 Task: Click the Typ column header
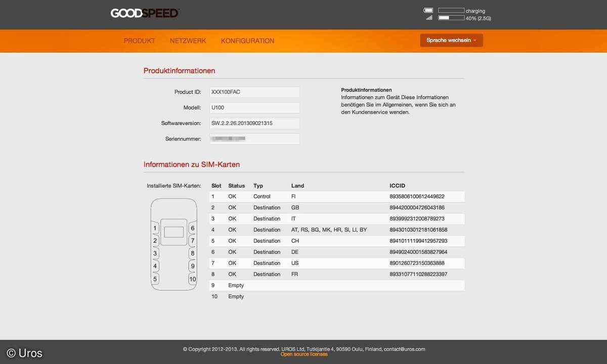point(258,186)
